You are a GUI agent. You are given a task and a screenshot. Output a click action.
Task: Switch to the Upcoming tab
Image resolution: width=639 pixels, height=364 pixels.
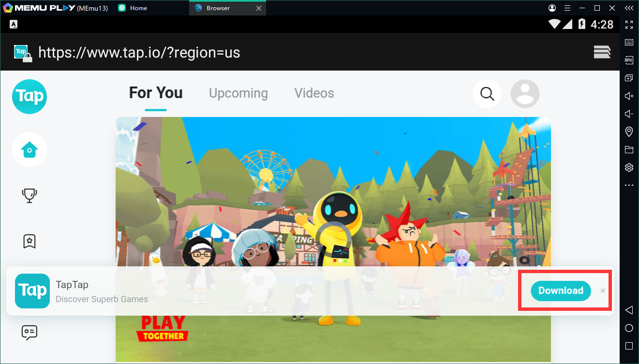tap(238, 93)
